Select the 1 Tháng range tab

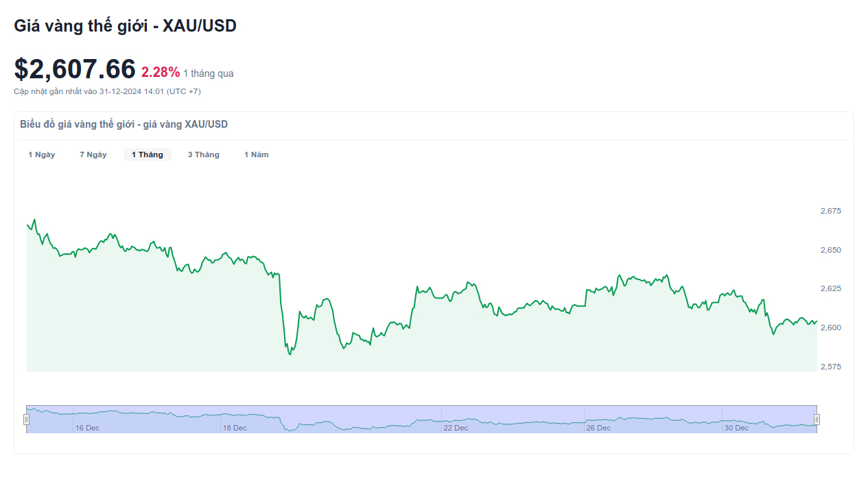[x=148, y=154]
